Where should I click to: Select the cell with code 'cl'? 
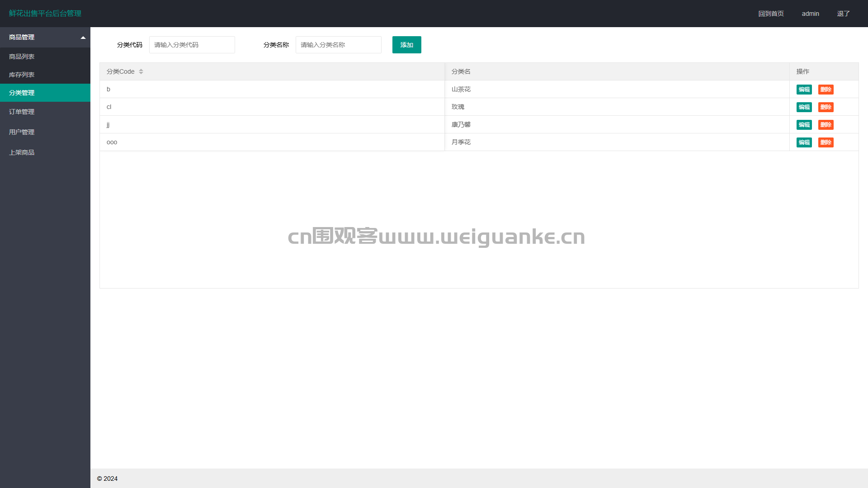point(272,107)
